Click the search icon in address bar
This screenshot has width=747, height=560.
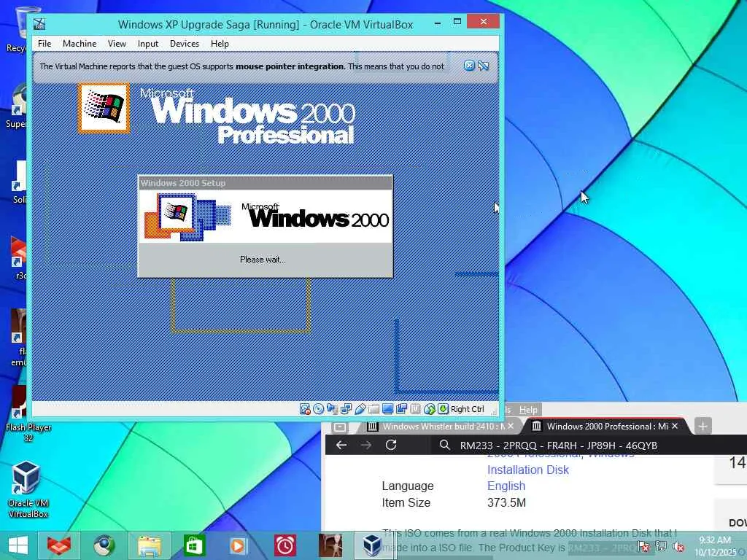tap(444, 446)
